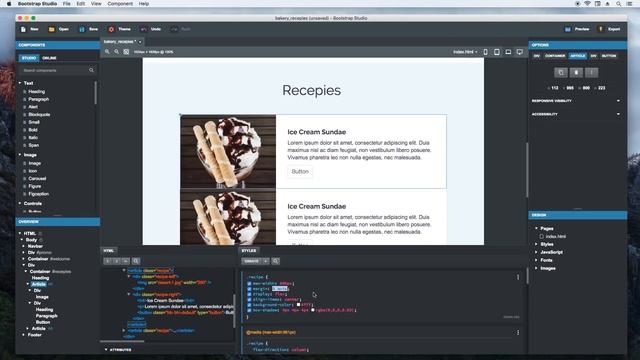Open the Edit menu

81,4
